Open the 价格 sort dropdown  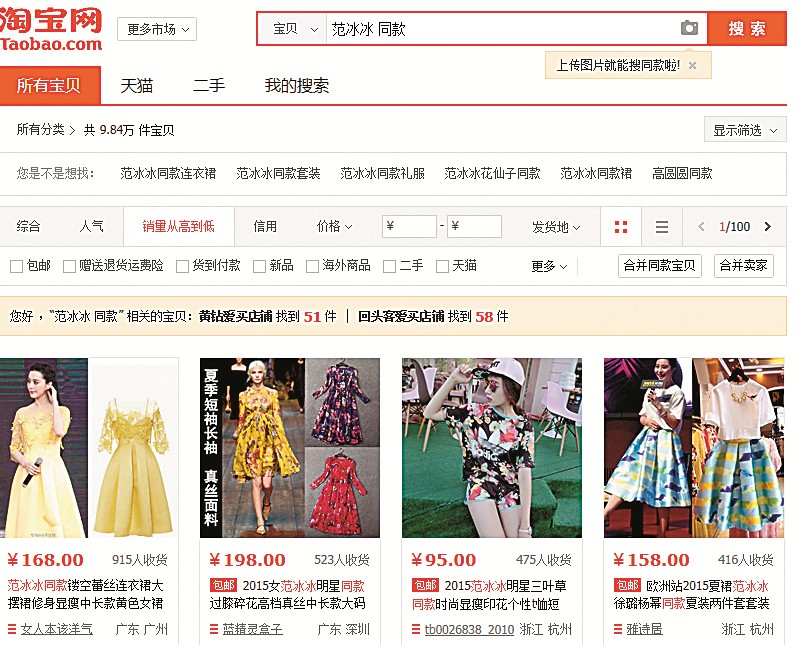click(334, 226)
